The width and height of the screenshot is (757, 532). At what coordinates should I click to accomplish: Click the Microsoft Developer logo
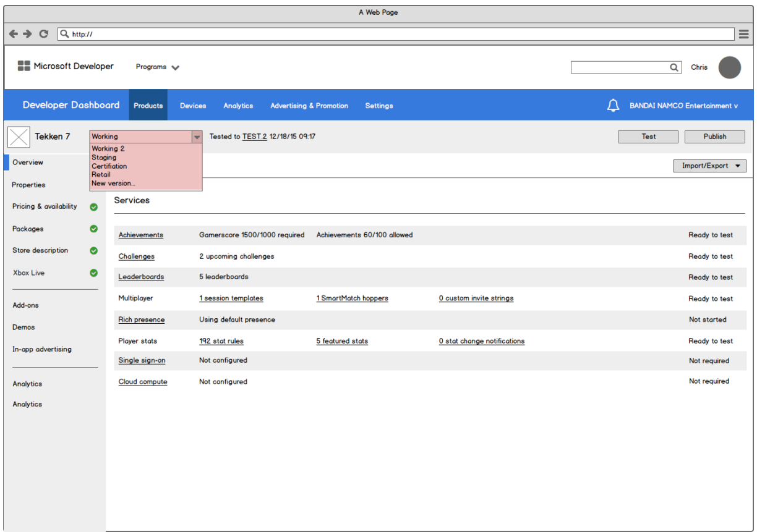coord(66,66)
